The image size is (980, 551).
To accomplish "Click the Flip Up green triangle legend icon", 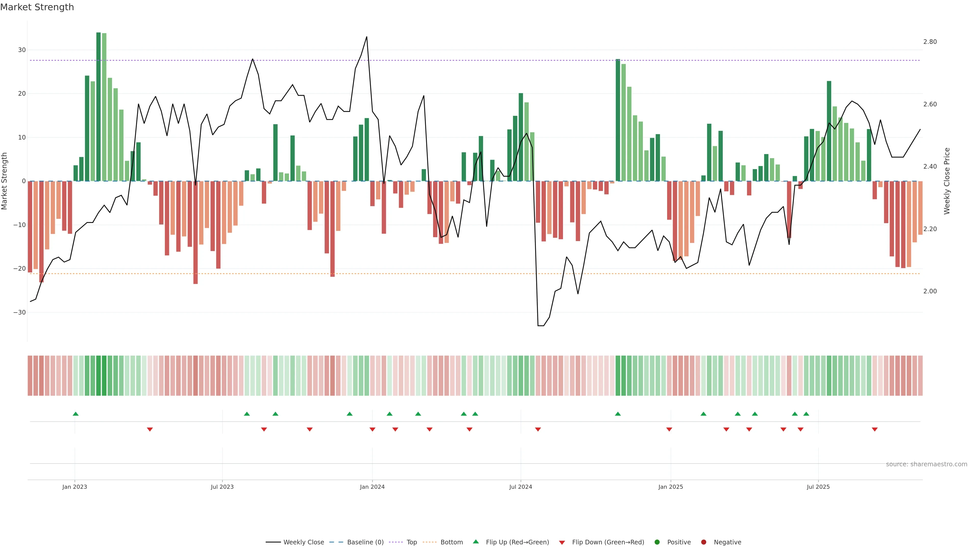I will [x=475, y=542].
